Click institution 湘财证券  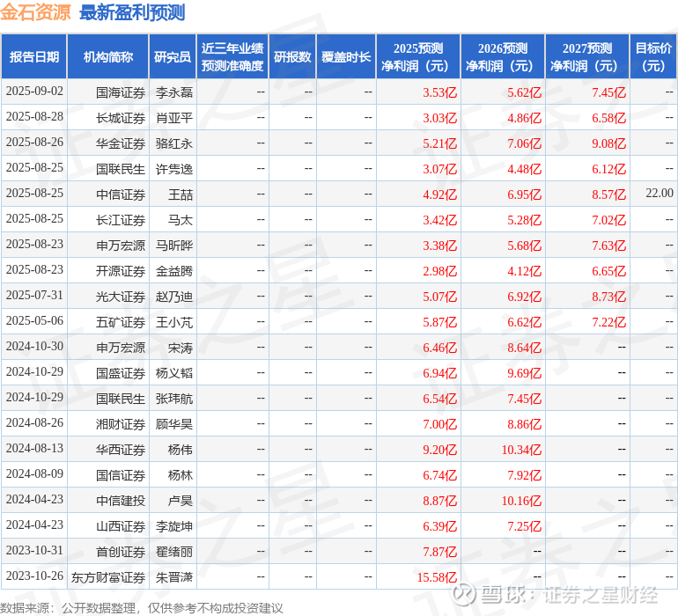(121, 424)
